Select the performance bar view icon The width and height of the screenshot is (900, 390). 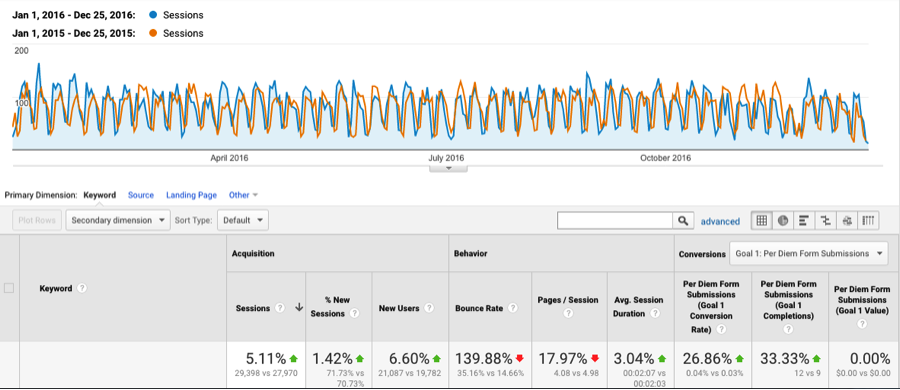(804, 221)
